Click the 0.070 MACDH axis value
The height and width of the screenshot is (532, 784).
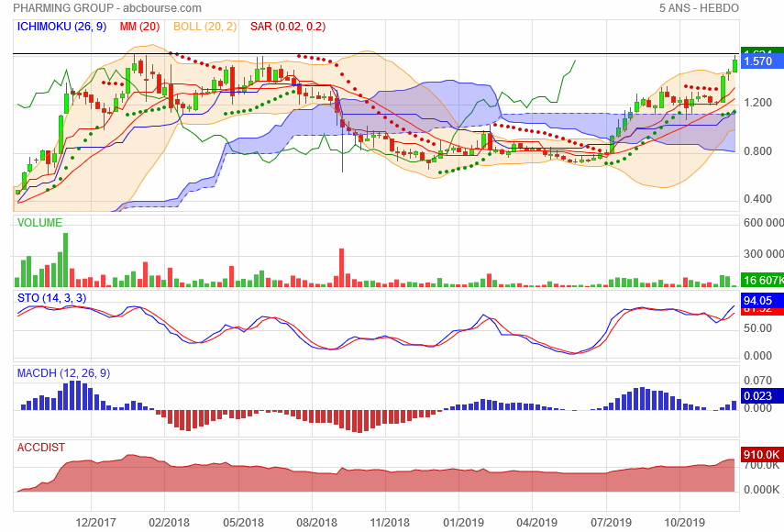click(x=757, y=381)
